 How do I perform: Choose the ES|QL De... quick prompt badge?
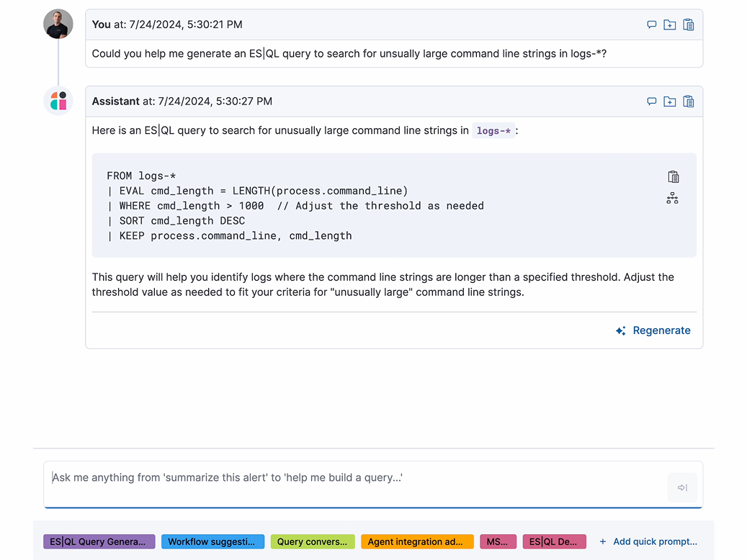pos(554,542)
